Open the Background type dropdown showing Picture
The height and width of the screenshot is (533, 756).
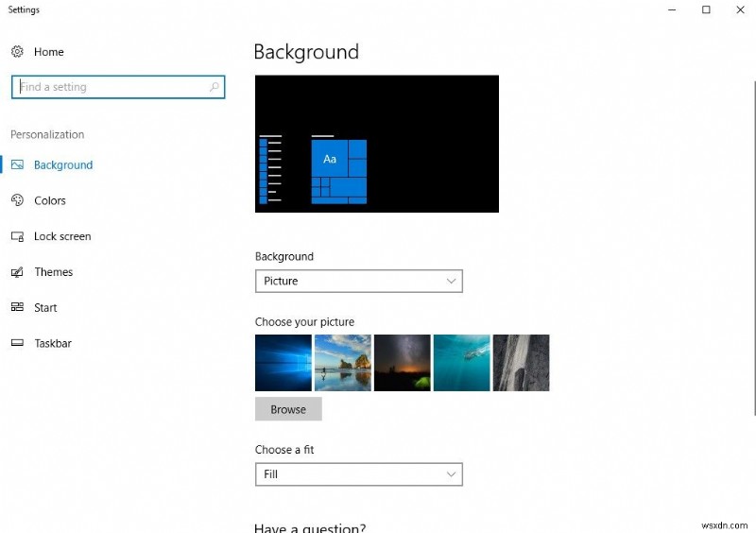(x=359, y=282)
